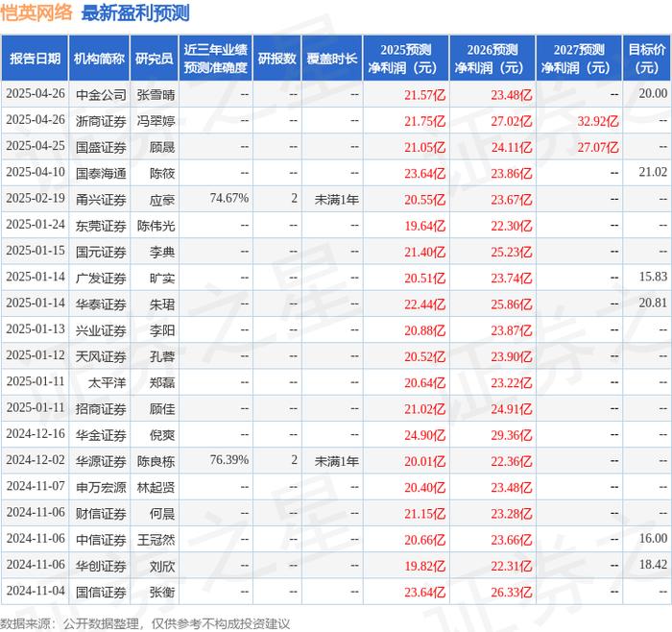The height and width of the screenshot is (632, 672).
Task: Select 国盛证券 institution cell
Action: (x=101, y=147)
